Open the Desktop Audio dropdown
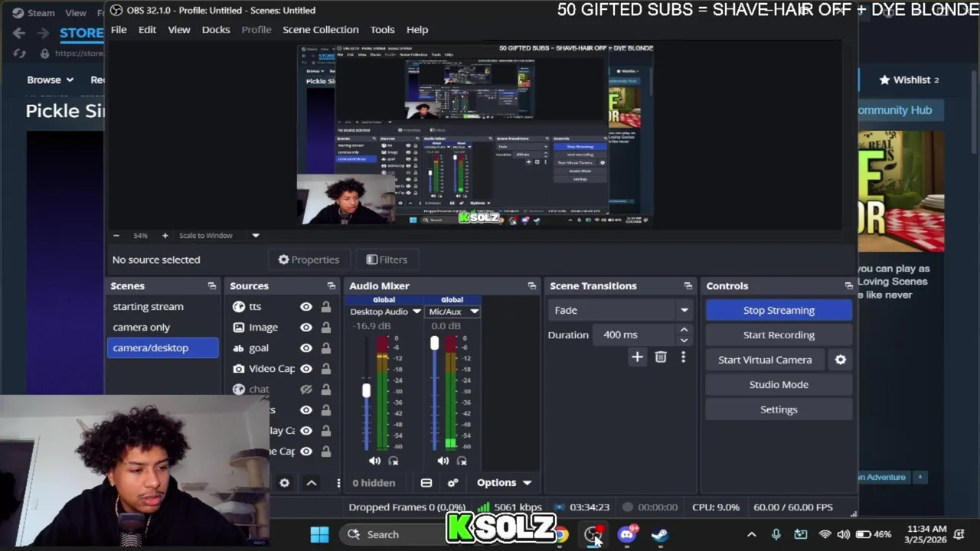This screenshot has width=980, height=551. (x=416, y=311)
